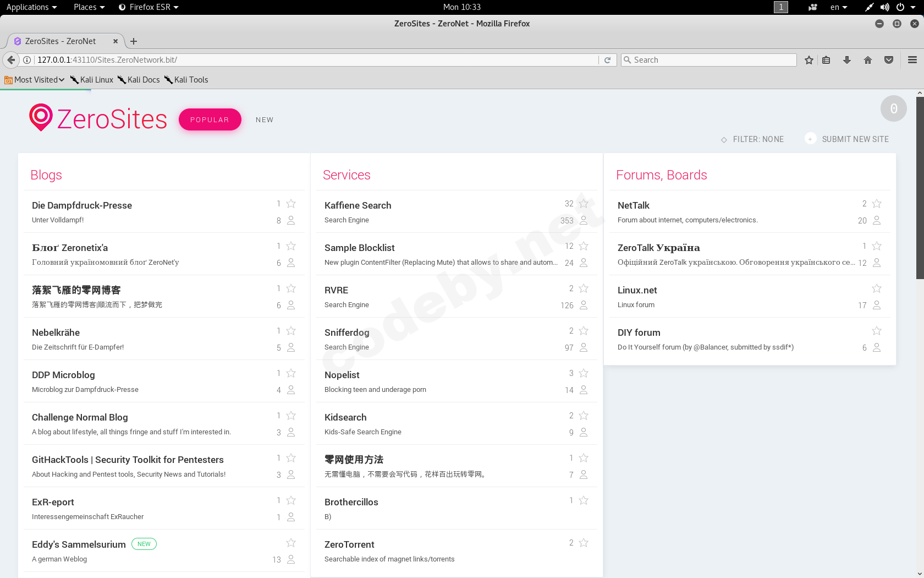This screenshot has height=578, width=924.
Task: Bookmark this page via the star icon
Action: (x=809, y=60)
